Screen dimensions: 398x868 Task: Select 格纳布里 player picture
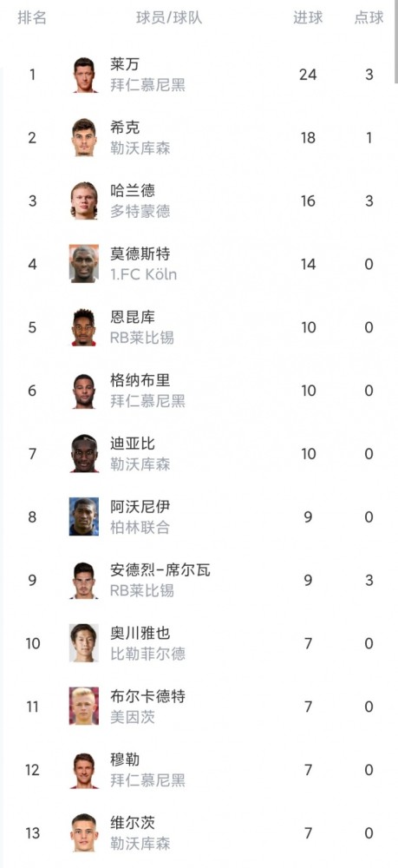pyautogui.click(x=84, y=391)
